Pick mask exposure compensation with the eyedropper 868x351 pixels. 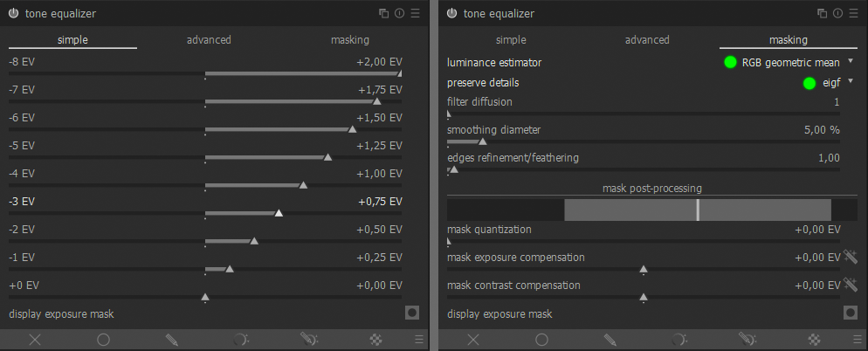click(851, 258)
